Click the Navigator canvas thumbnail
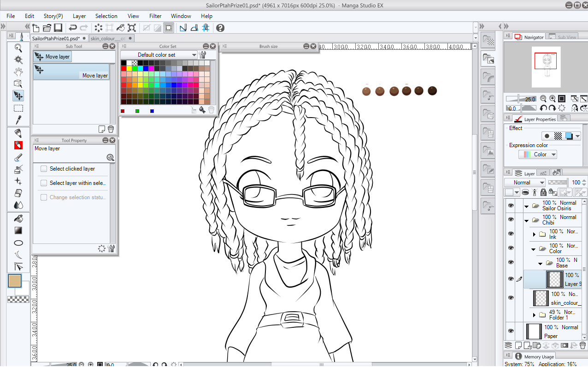The width and height of the screenshot is (588, 367). point(546,67)
